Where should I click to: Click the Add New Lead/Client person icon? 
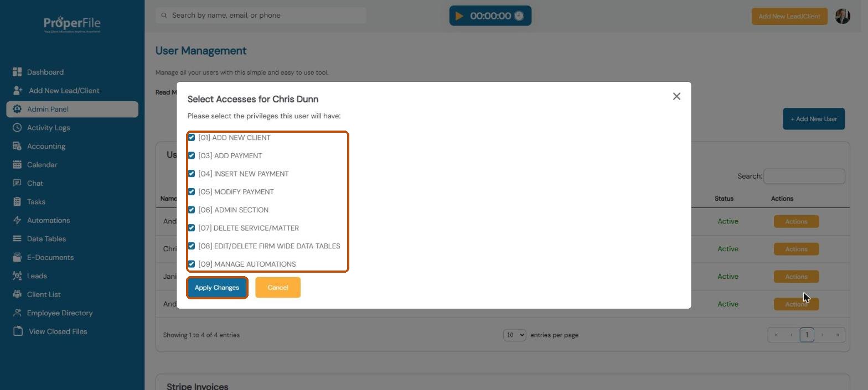coord(18,91)
